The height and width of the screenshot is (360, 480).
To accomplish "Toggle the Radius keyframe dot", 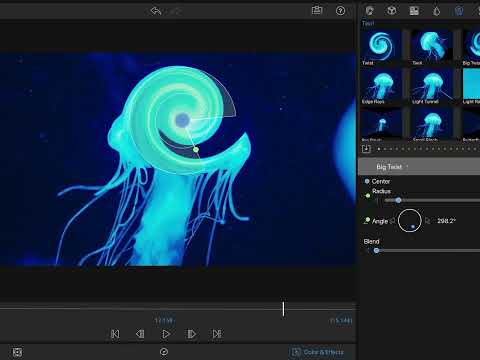I will (x=368, y=196).
